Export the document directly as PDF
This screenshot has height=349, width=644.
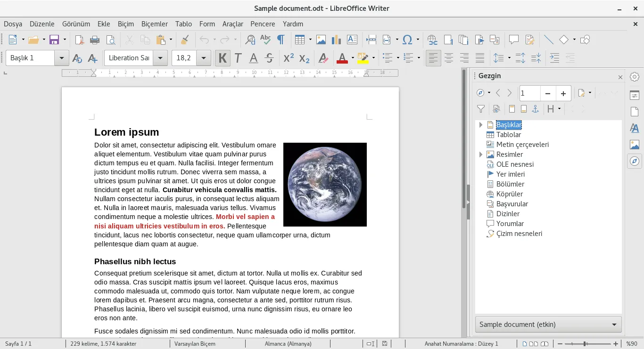pos(79,40)
